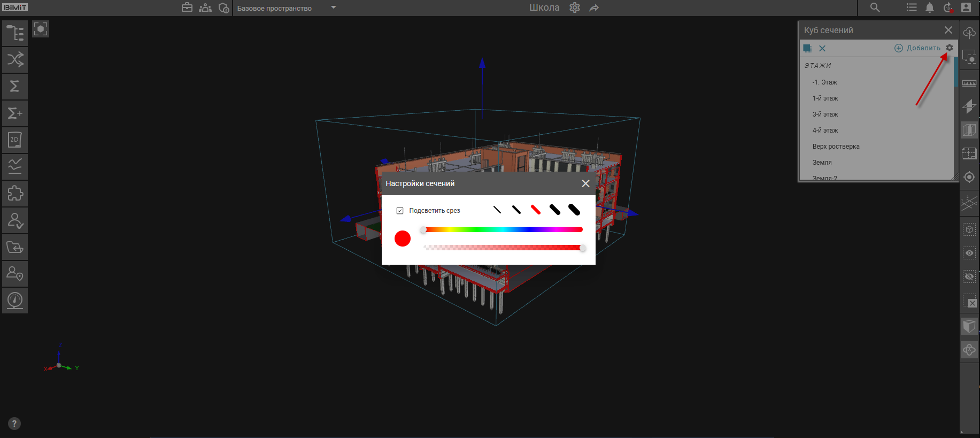
Task: Click the hide selected elements crossed-eye icon
Action: click(969, 276)
